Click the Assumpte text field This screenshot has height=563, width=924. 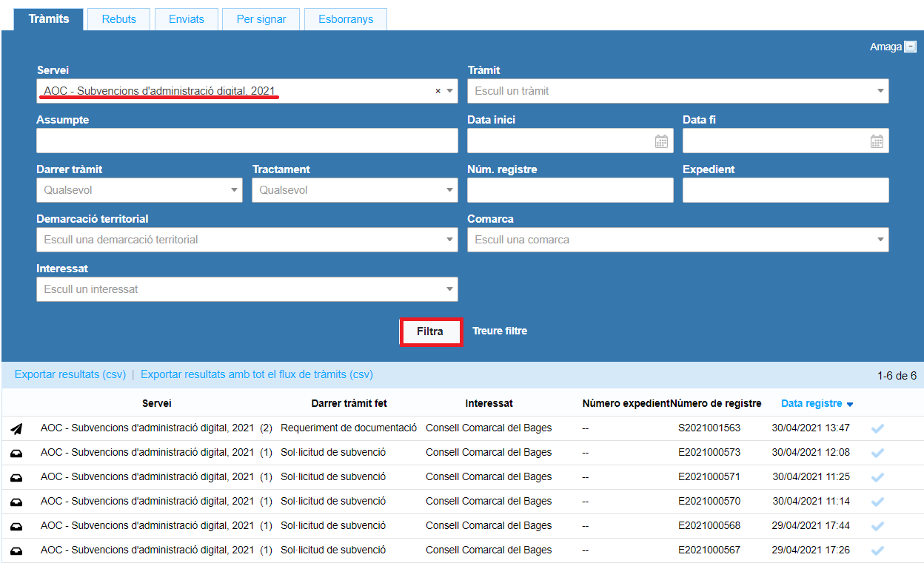coord(247,141)
